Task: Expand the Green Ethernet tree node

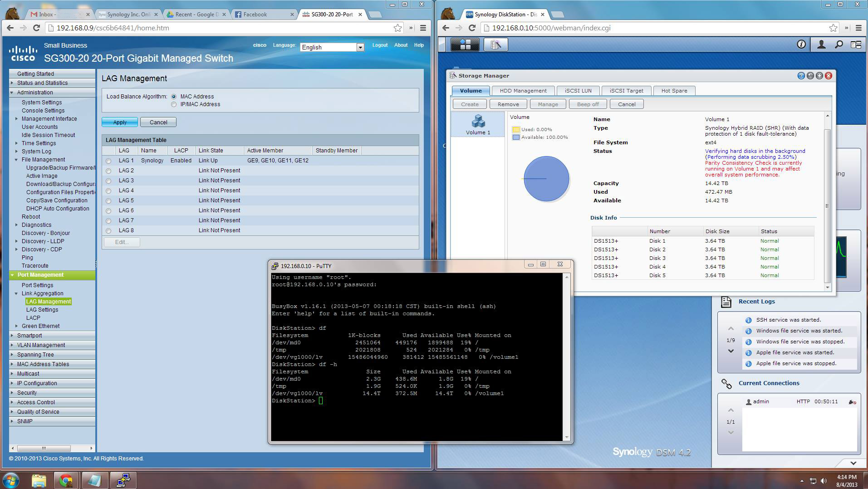Action: pyautogui.click(x=17, y=326)
